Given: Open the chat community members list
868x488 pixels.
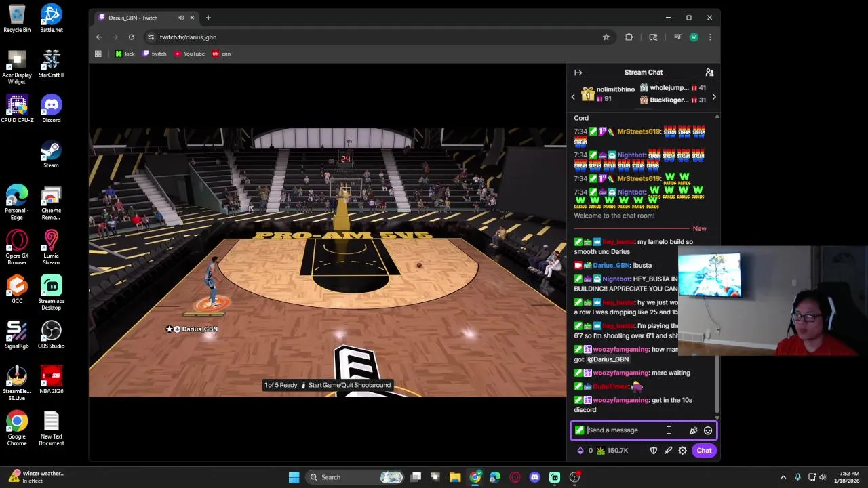Looking at the screenshot, I should pos(709,73).
